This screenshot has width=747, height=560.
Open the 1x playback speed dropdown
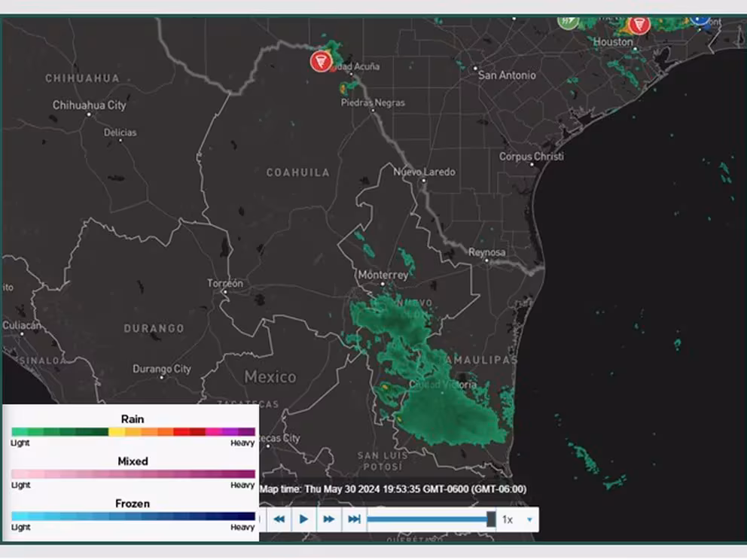click(517, 519)
